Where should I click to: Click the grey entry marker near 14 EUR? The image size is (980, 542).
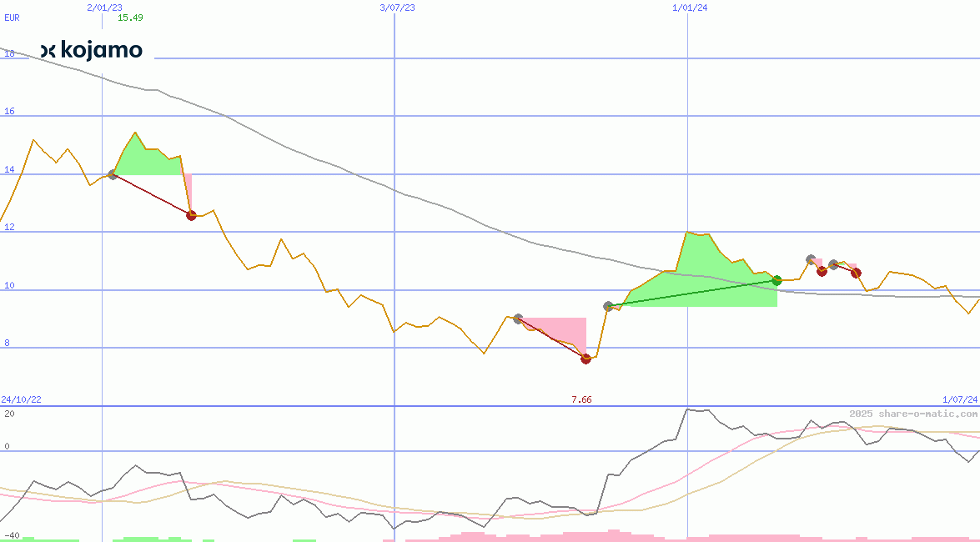coord(113,174)
